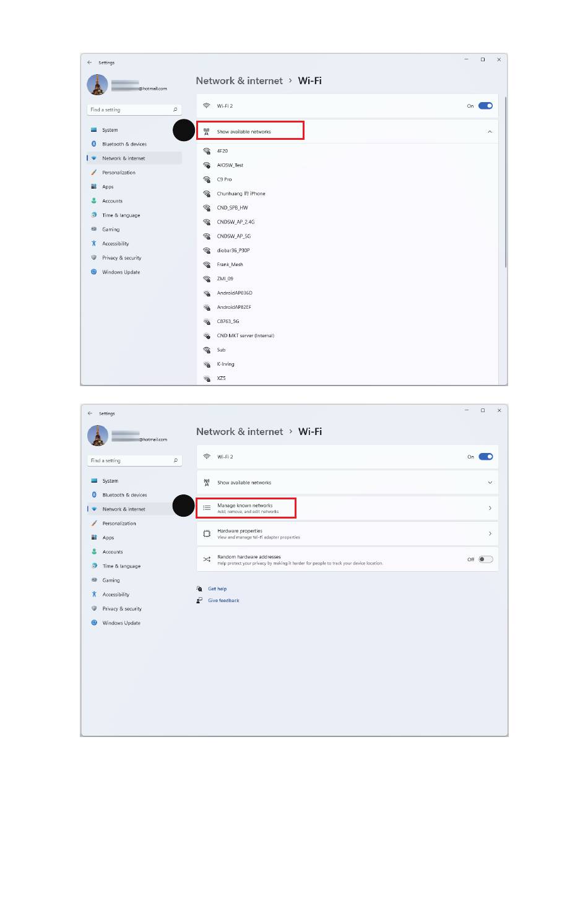The height and width of the screenshot is (901, 588).
Task: Switch the lower window's Wi-Fi 2 toggle
Action: coord(486,457)
